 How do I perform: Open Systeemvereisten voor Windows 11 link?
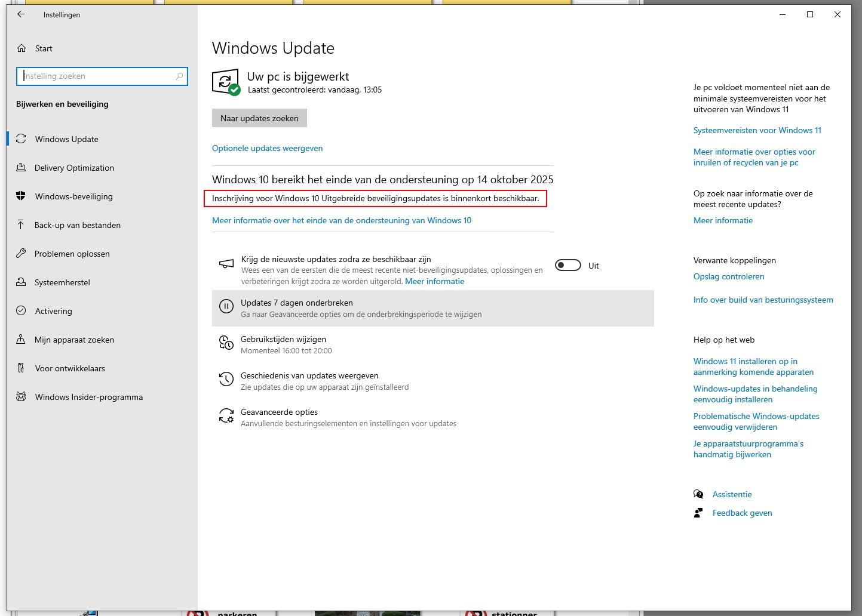[x=757, y=130]
